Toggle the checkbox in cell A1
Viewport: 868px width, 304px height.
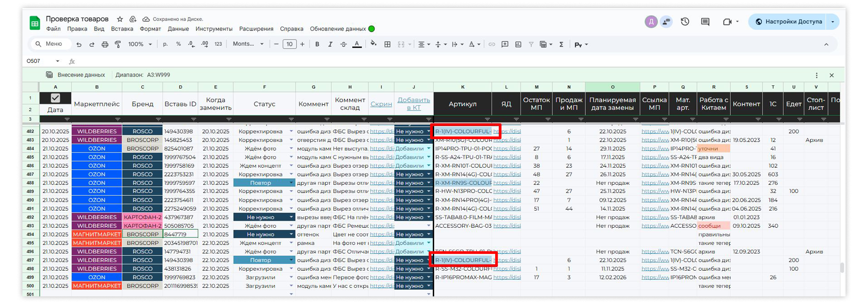(55, 98)
